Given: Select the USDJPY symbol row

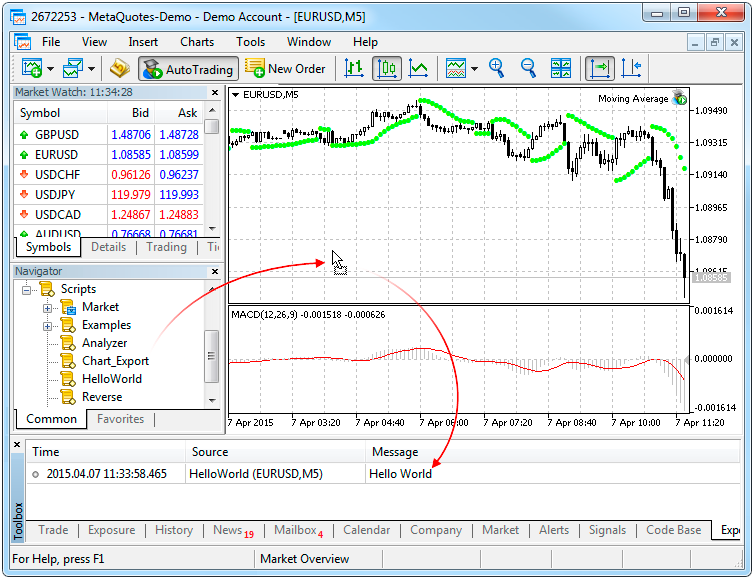Looking at the screenshot, I should click(x=109, y=195).
